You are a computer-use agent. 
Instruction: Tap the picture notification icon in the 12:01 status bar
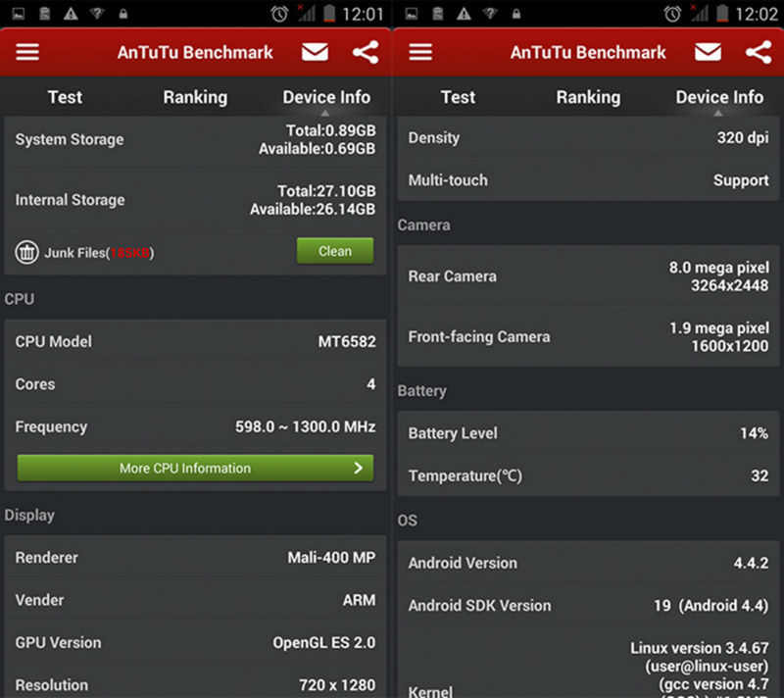tap(19, 14)
